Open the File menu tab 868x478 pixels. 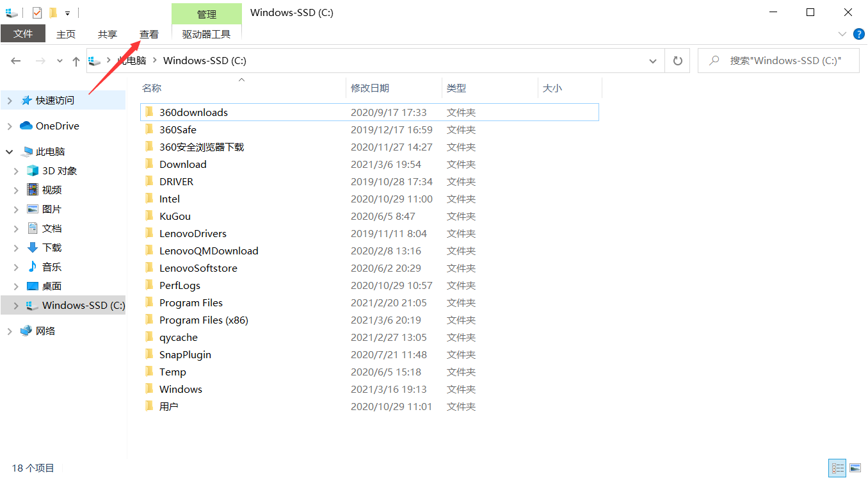point(23,34)
